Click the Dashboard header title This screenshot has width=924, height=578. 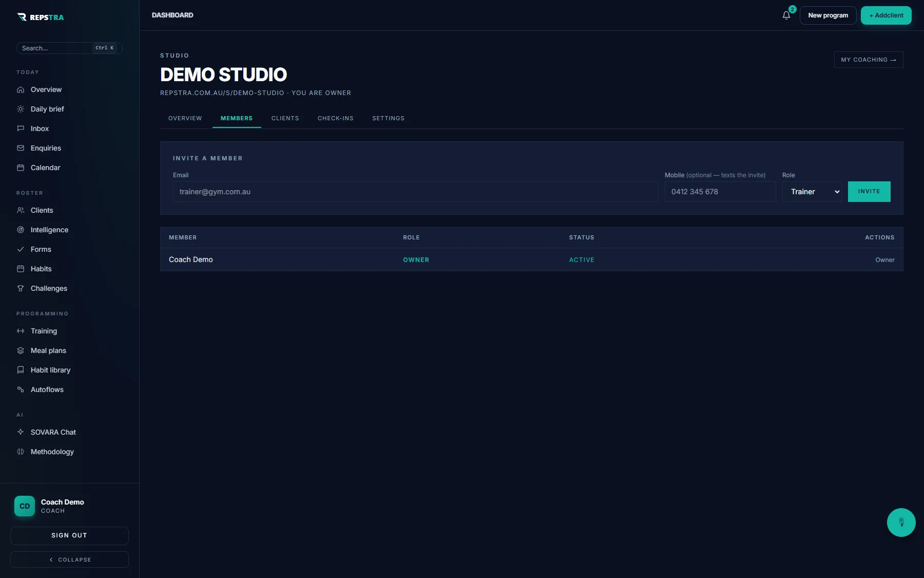(x=172, y=15)
